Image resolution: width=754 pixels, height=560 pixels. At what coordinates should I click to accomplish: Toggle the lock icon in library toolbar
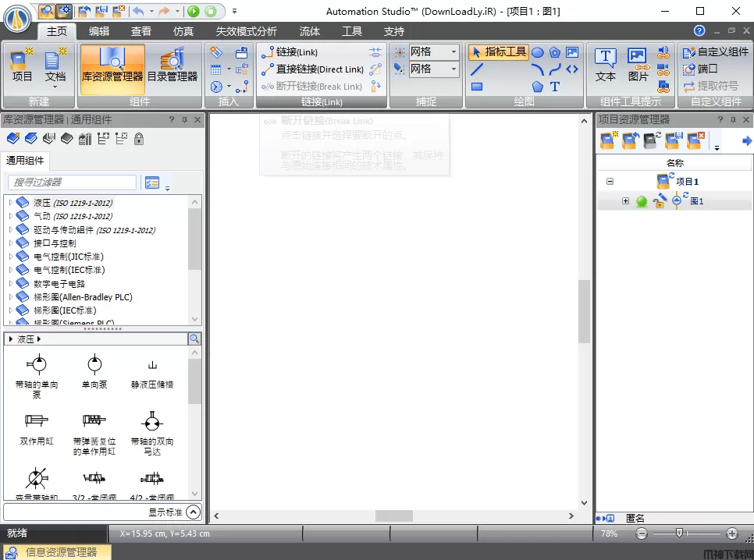[139, 139]
